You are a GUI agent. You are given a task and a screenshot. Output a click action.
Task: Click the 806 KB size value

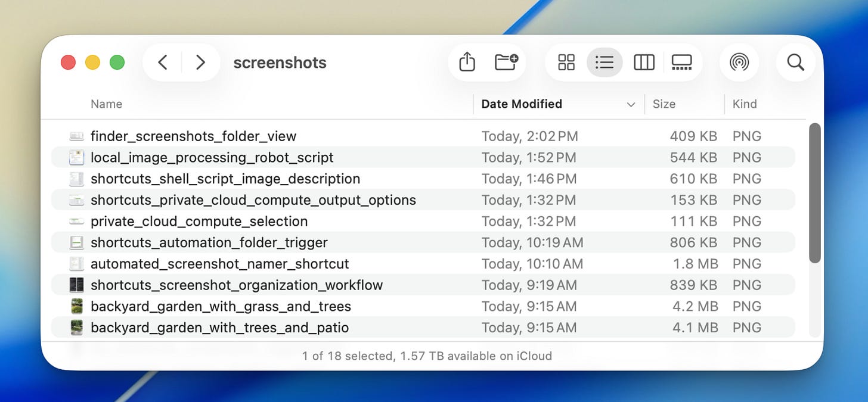coord(693,242)
